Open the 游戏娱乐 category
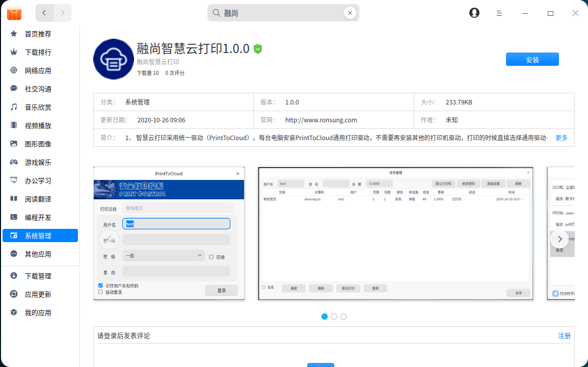588x367 pixels. 38,162
